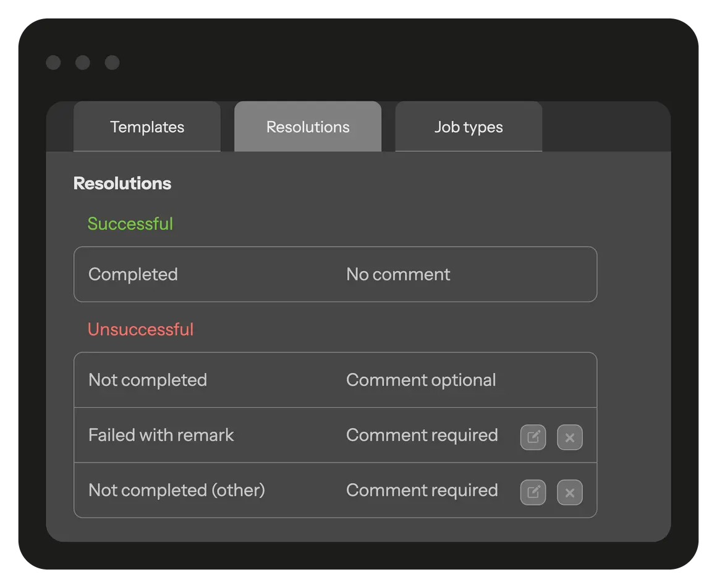This screenshot has height=588, width=717.
Task: Click the 'No comment' setting text
Action: (398, 274)
